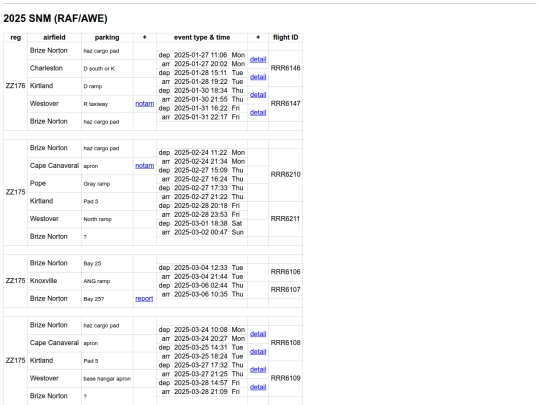Click the 'event type & time' column header
This screenshot has height=405, width=540.
(202, 37)
